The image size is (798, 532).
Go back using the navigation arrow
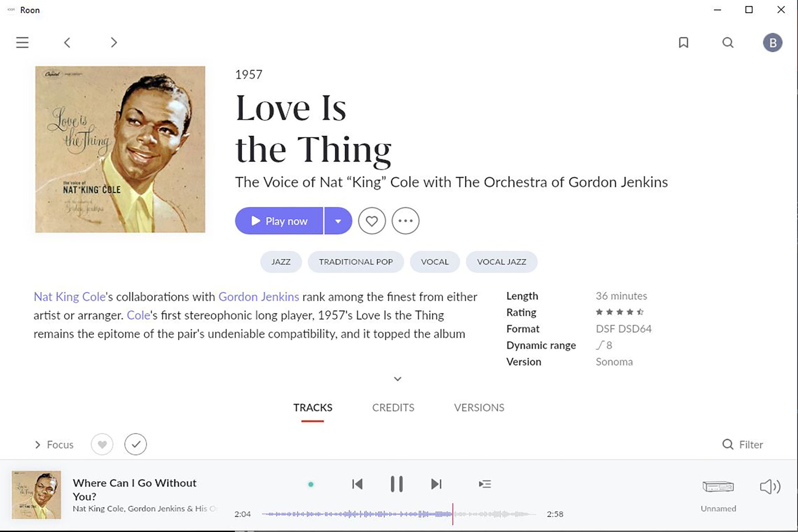pyautogui.click(x=67, y=42)
